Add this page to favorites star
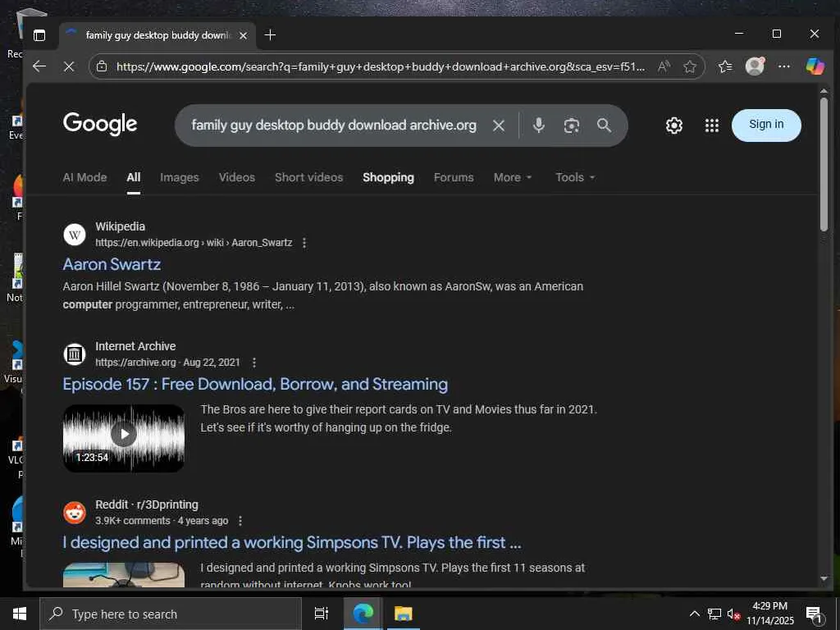The height and width of the screenshot is (630, 840). [x=690, y=66]
